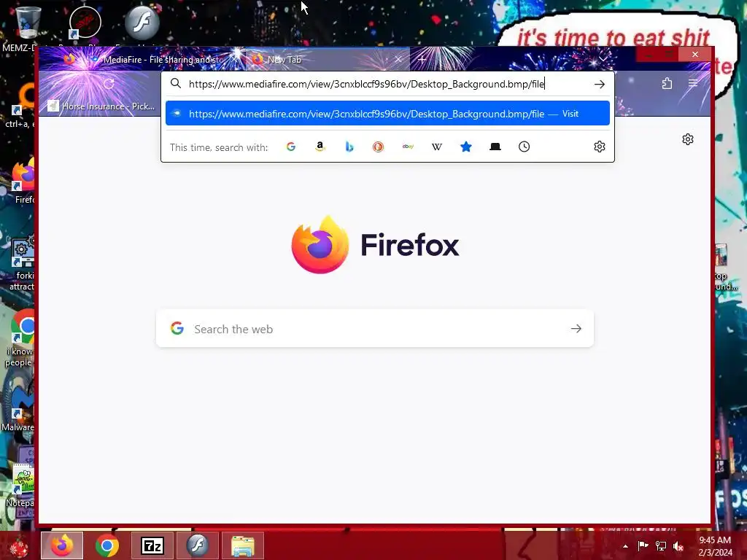Open the new tab page personalize gear

(x=687, y=139)
